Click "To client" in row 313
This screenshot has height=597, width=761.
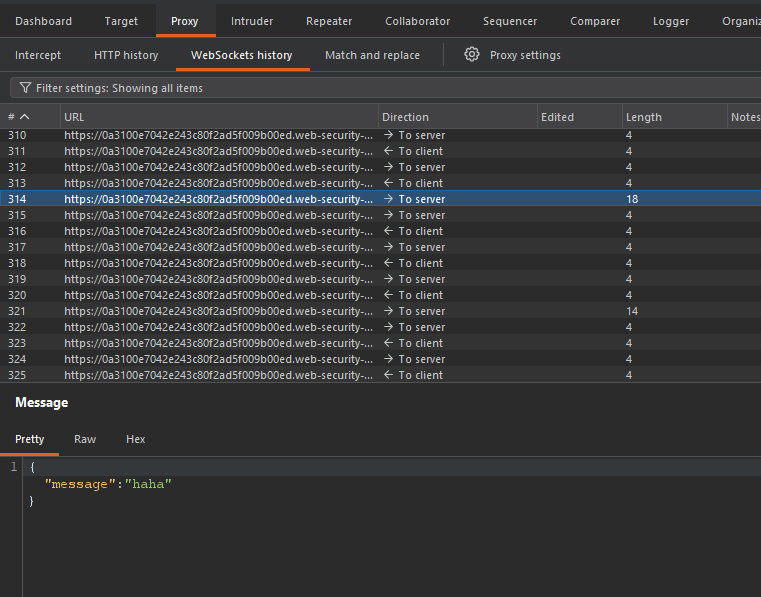click(x=420, y=183)
